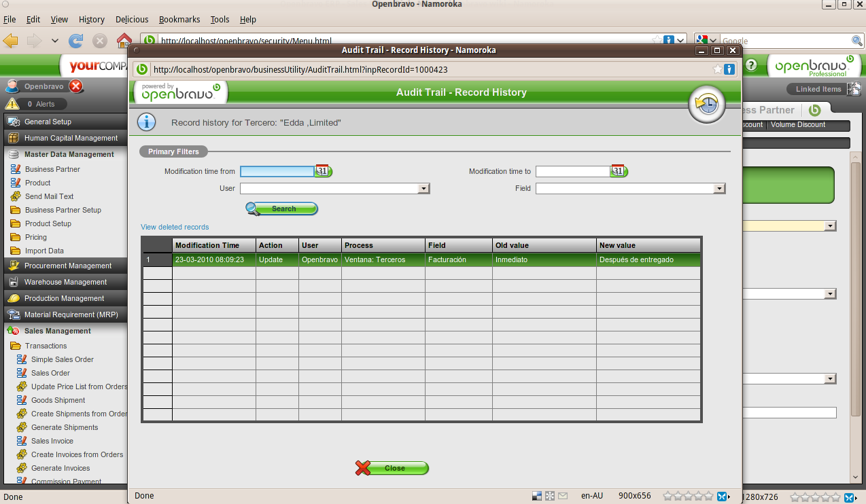Click the Send Mail Text gear icon

16,196
